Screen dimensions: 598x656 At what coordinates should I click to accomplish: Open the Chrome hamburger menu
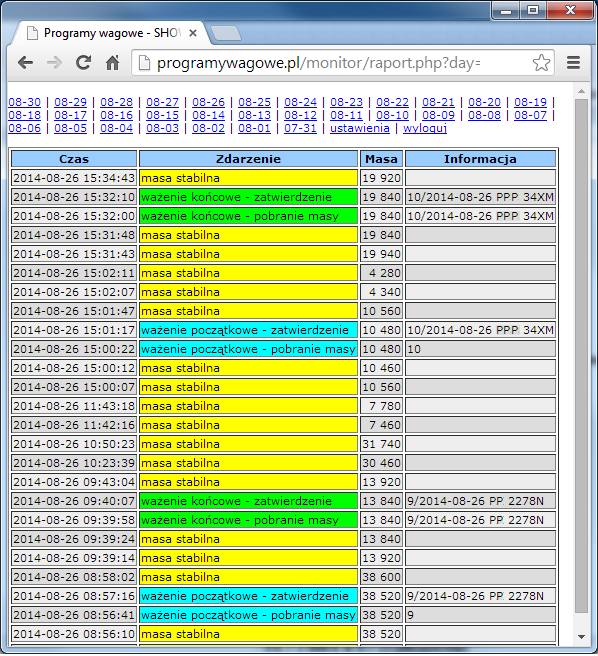coord(573,63)
